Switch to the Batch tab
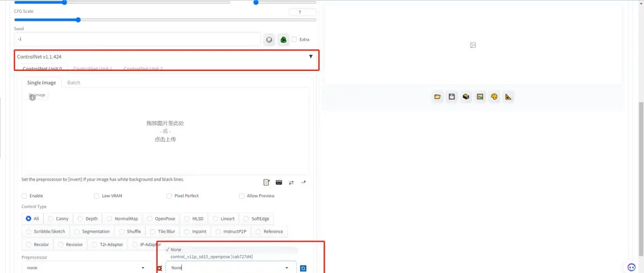The height and width of the screenshot is (273, 644). tap(74, 83)
